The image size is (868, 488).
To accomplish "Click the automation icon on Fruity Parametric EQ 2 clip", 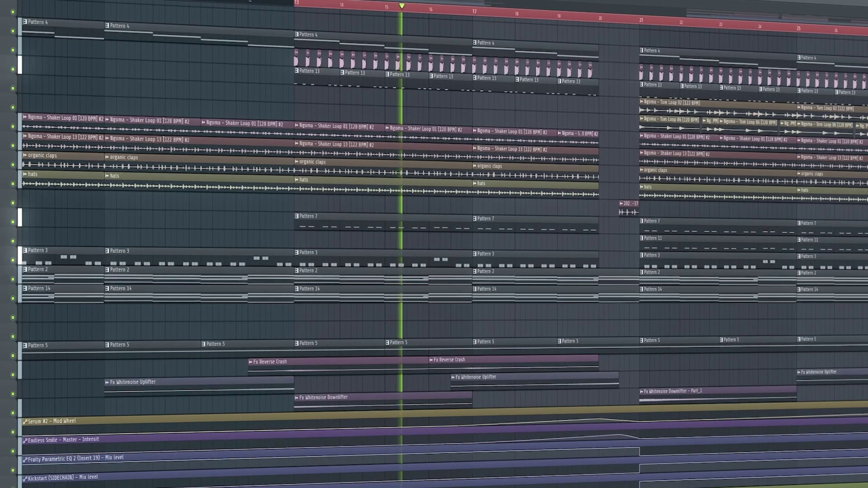I will (25, 460).
